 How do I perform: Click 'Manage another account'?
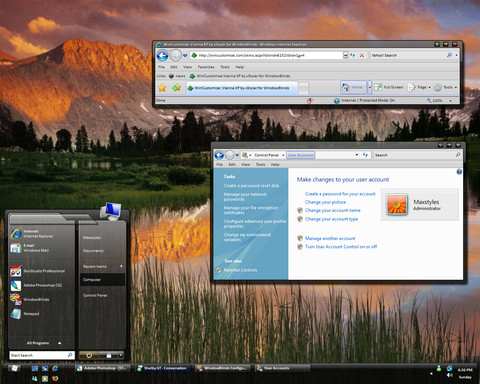pos(330,239)
